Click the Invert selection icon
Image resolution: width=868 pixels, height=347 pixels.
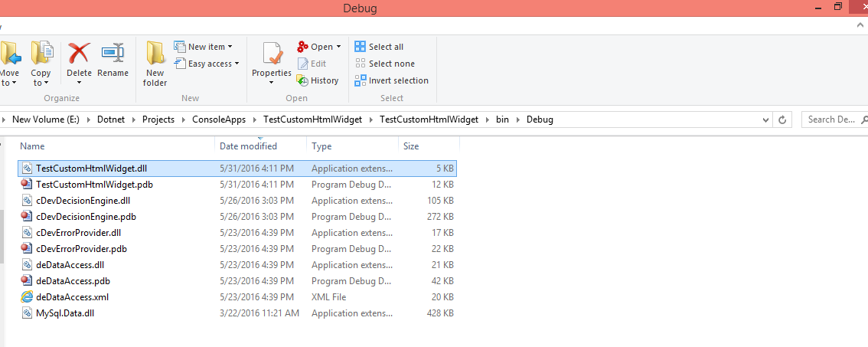(361, 80)
